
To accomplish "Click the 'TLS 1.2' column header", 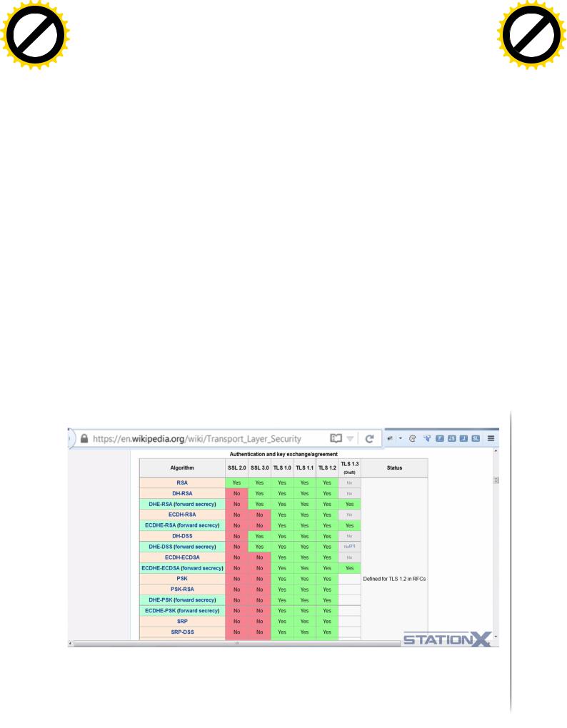I will coord(327,468).
